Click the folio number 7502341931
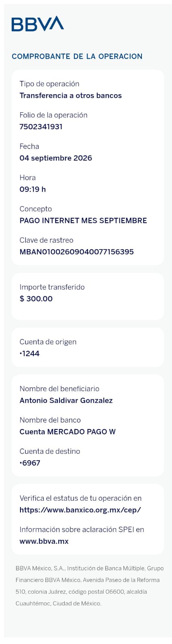The height and width of the screenshot is (644, 172). tap(41, 127)
